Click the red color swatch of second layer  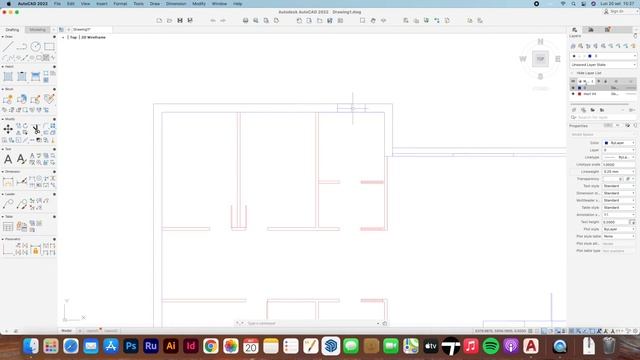pos(579,94)
